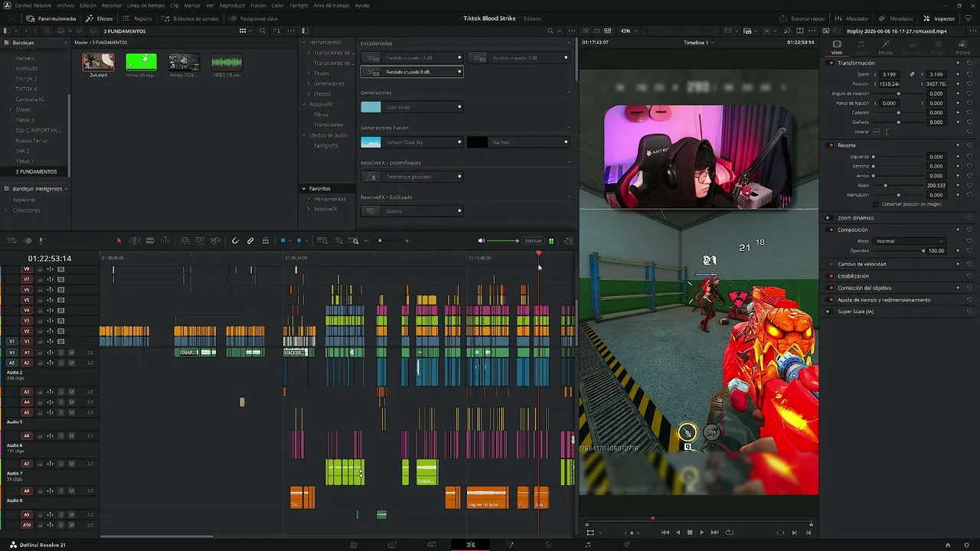
Task: Open the Edit page icon in bottom bar
Action: pos(471,545)
